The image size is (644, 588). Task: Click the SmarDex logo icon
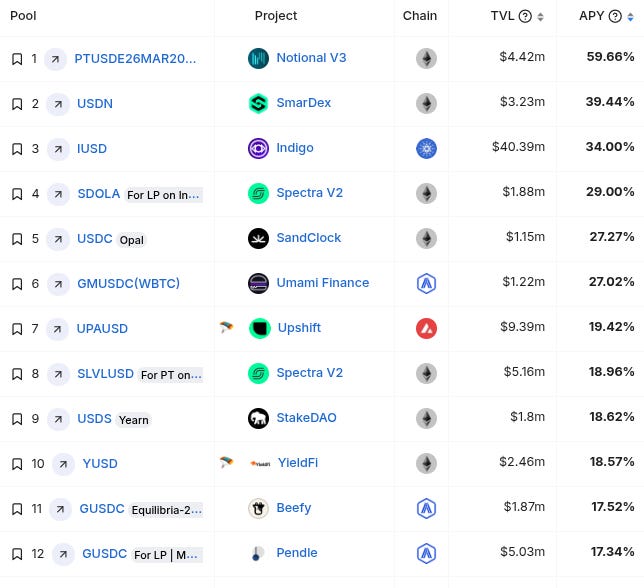[258, 103]
